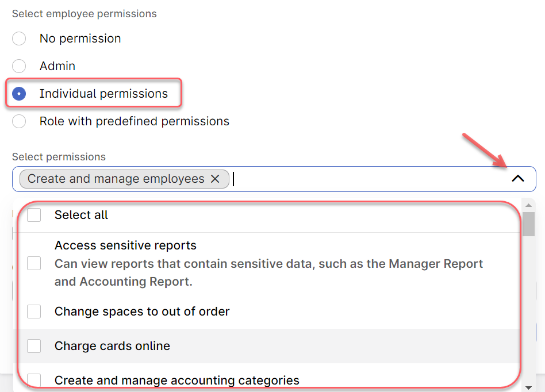This screenshot has height=392, width=545.
Task: Click the permissions list scrollbar thumb
Action: tap(529, 224)
